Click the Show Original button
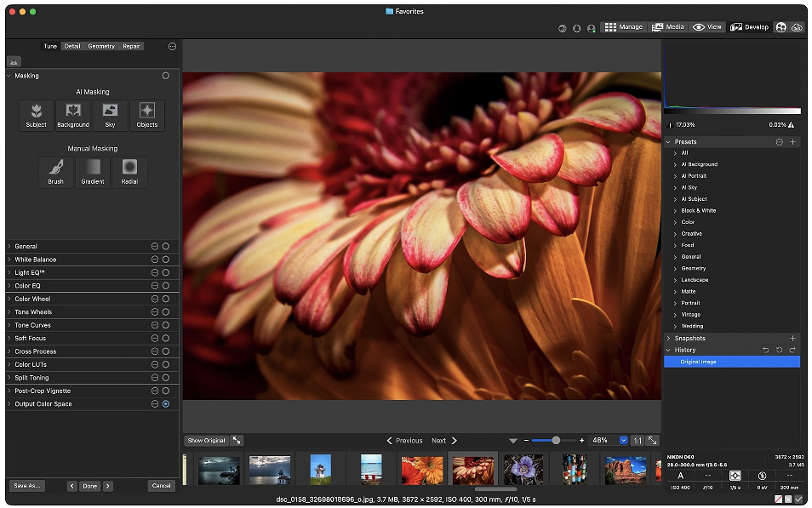Image resolution: width=812 pixels, height=508 pixels. click(x=206, y=441)
